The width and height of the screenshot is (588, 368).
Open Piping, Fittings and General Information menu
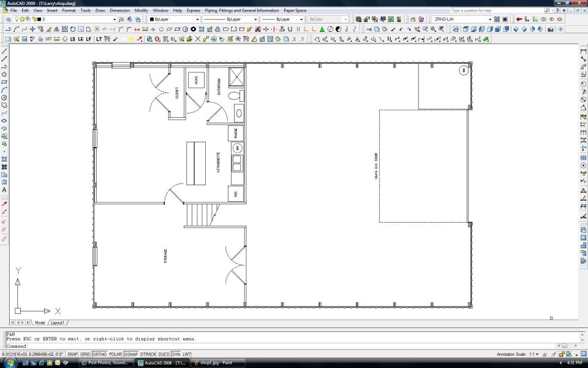pyautogui.click(x=242, y=10)
